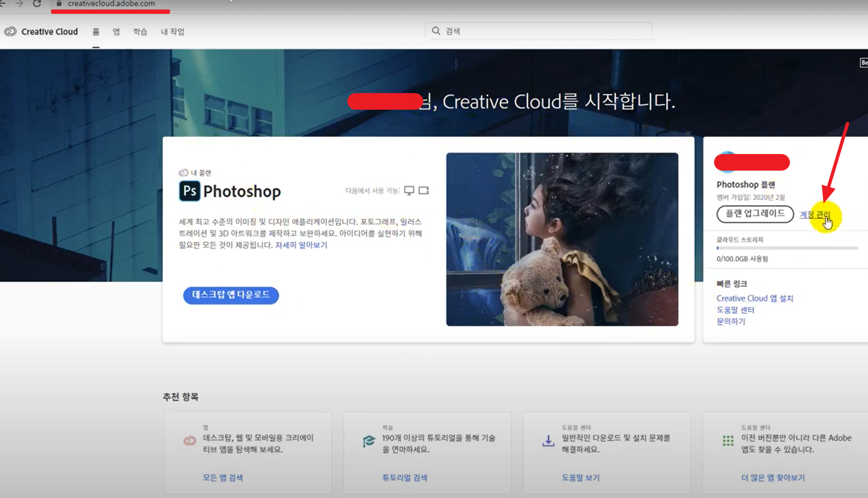Click the small cloud icon beside 내 플랜
This screenshot has height=498, width=868.
(183, 173)
